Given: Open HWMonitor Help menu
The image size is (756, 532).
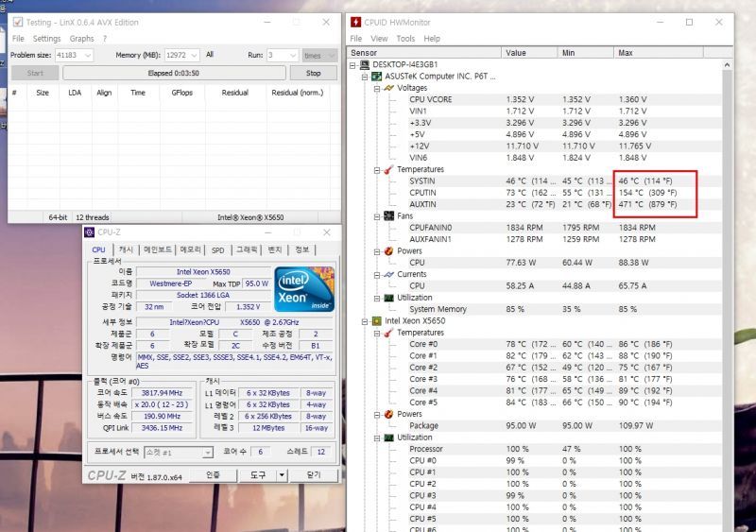Looking at the screenshot, I should click(432, 39).
